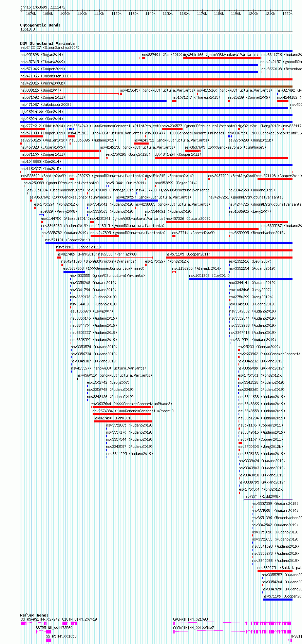
Task: Select variant esv27714 (Conrad2009)
Action: (x=193, y=233)
